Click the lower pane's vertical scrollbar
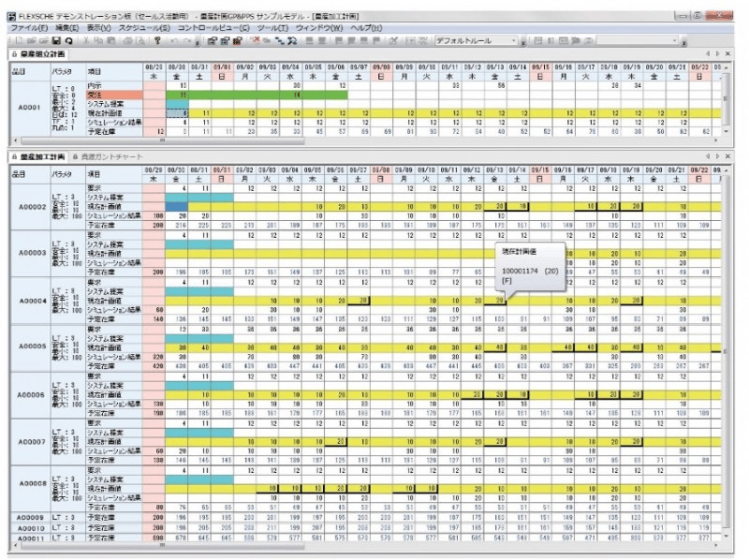This screenshot has width=749, height=560. [726, 351]
